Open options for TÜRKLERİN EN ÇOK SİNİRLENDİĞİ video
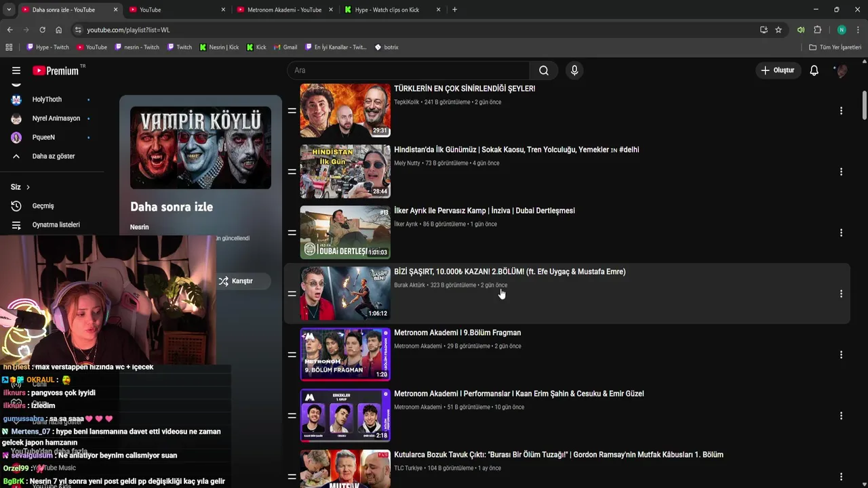868x488 pixels. click(841, 110)
